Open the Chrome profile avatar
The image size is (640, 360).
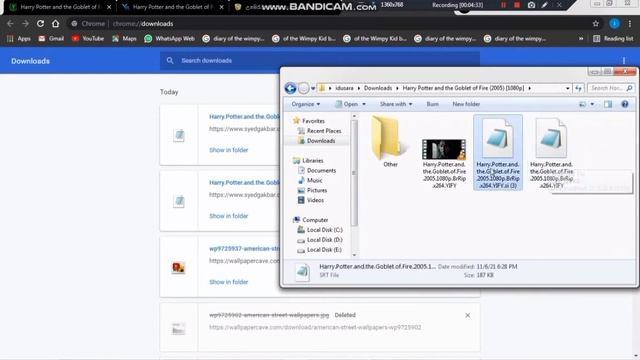[x=614, y=24]
